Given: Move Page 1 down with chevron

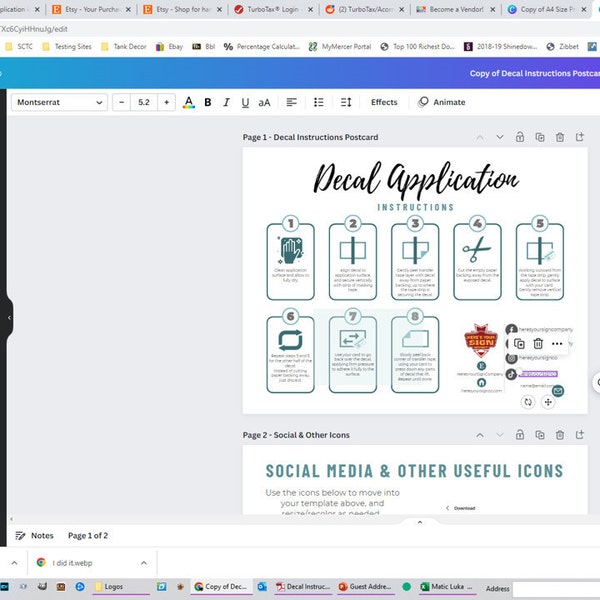Looking at the screenshot, I should click(500, 137).
